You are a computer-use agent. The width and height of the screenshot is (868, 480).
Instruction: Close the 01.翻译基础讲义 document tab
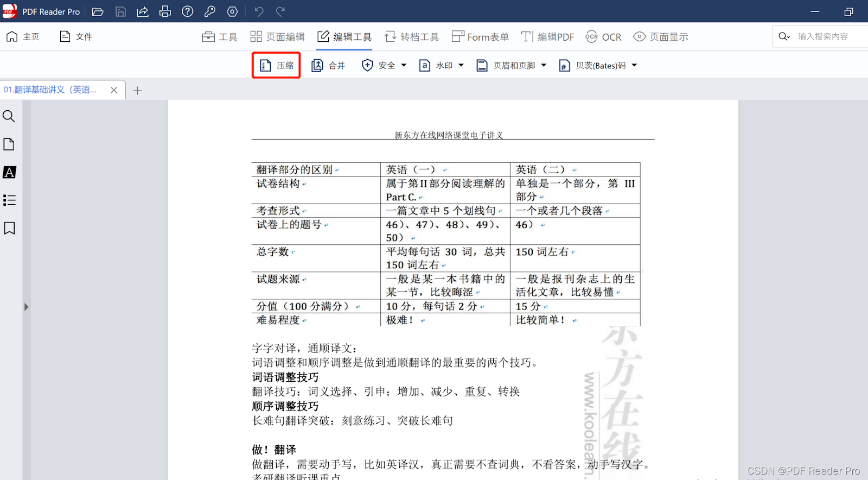[114, 90]
